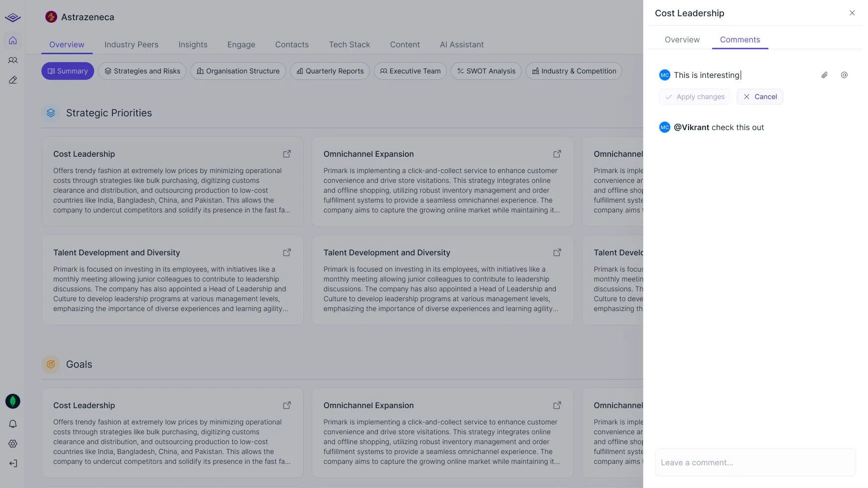Select the Comments tab in the panel
This screenshot has height=488, width=868.
tap(740, 39)
